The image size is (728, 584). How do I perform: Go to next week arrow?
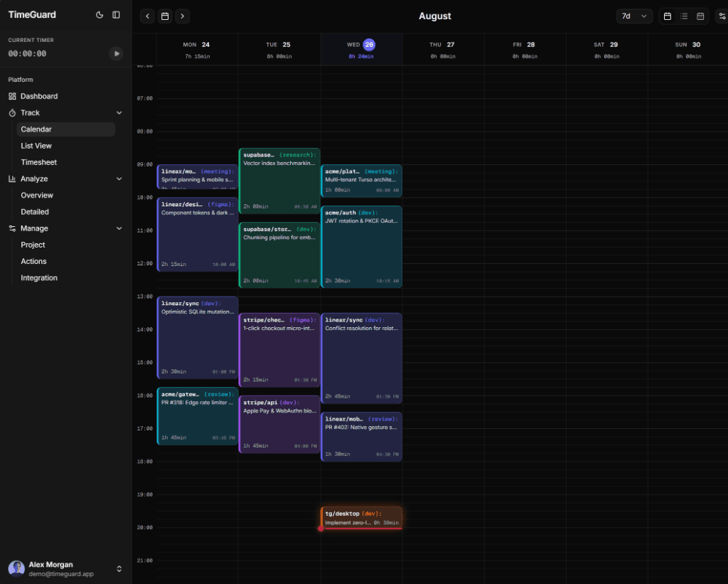click(x=183, y=16)
